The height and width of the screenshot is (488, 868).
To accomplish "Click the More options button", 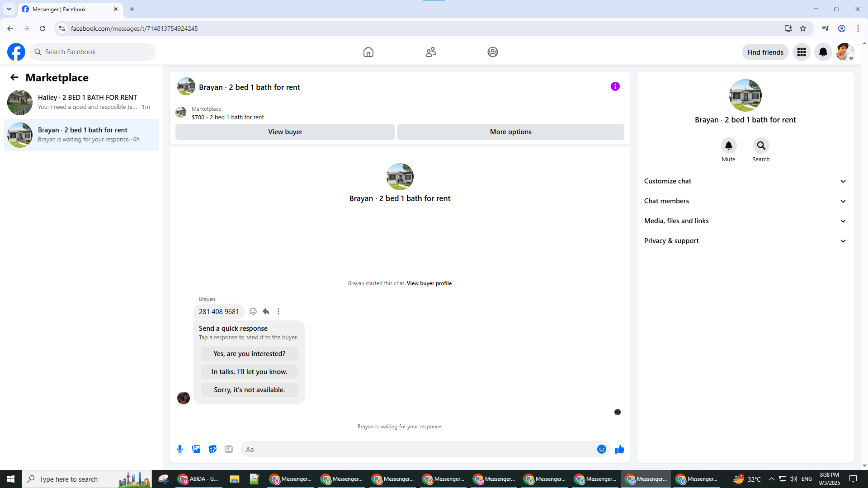I will click(x=511, y=132).
